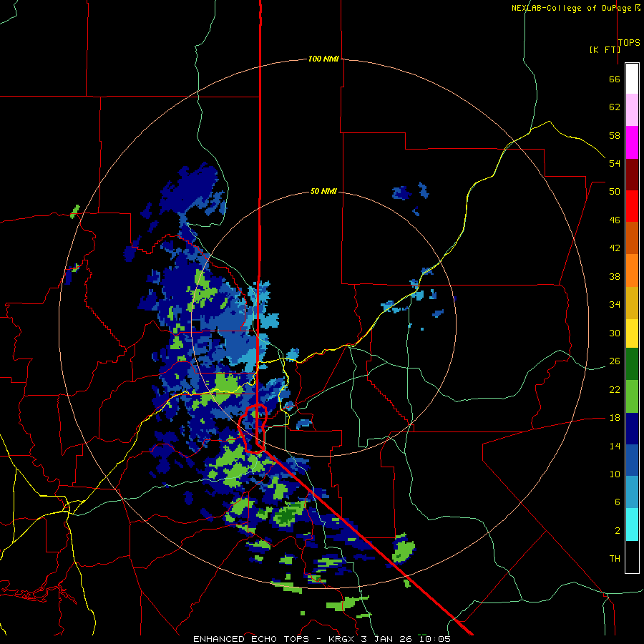Click the navy blue legend swatch

(x=632, y=429)
